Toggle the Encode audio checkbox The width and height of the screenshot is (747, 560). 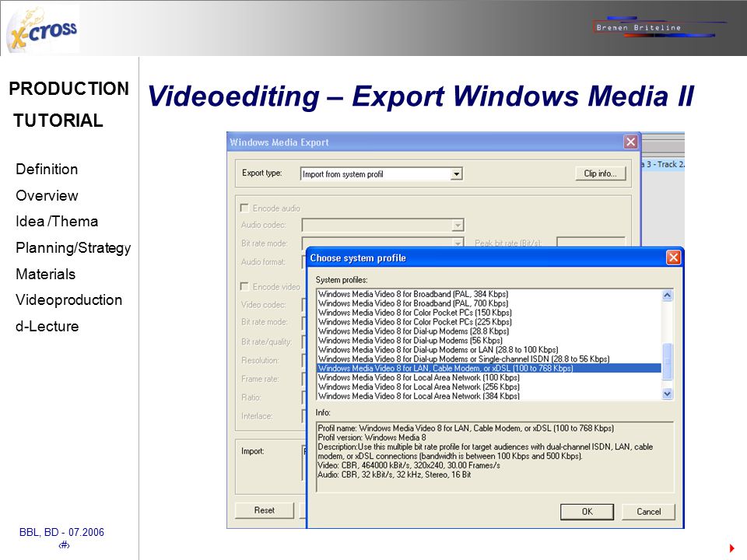pos(244,208)
